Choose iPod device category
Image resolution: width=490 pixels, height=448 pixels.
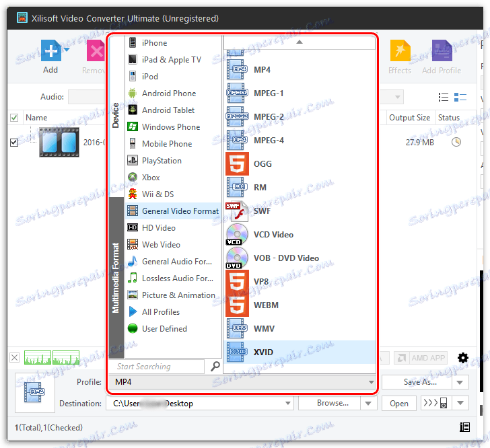point(173,77)
